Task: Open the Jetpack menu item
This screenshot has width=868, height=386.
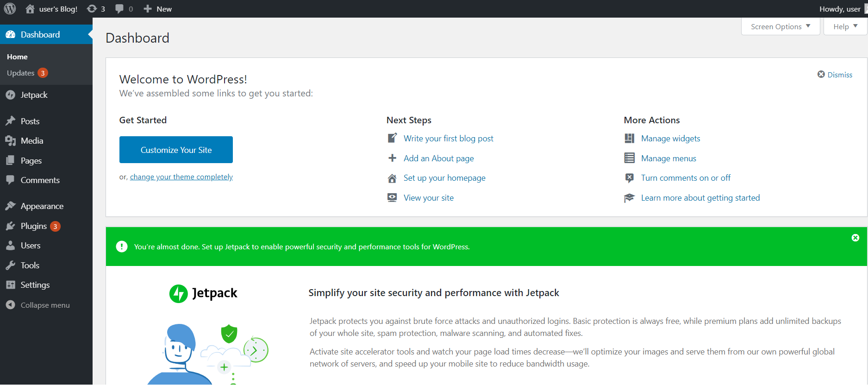Action: 46,95
